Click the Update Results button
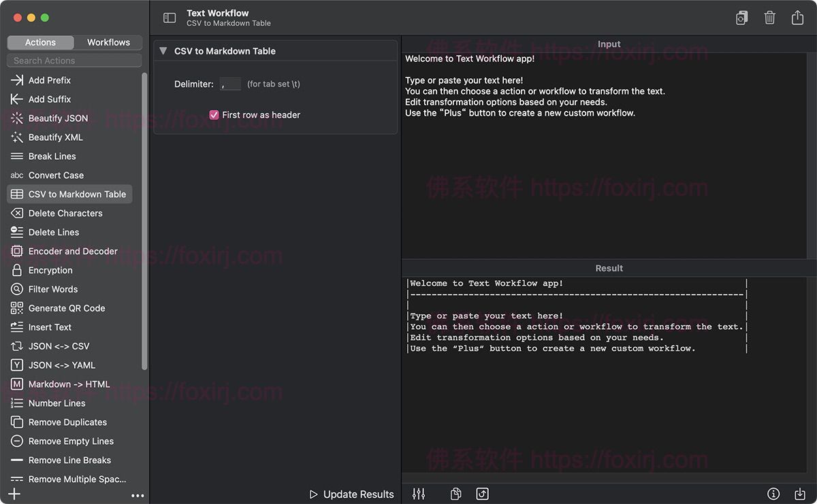 (351, 494)
